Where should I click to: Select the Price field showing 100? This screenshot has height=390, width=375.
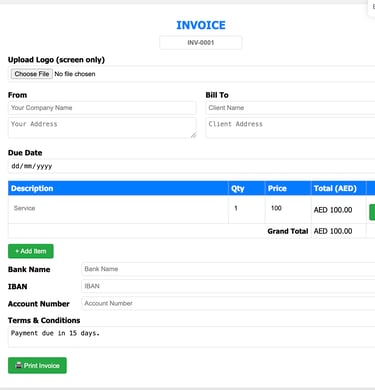[288, 208]
